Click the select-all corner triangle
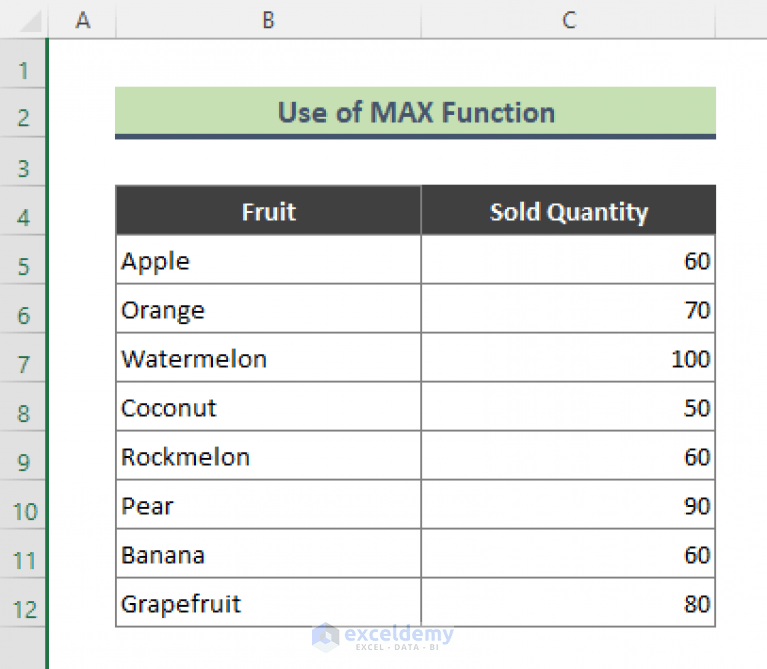Image resolution: width=767 pixels, height=669 pixels. pyautogui.click(x=30, y=22)
